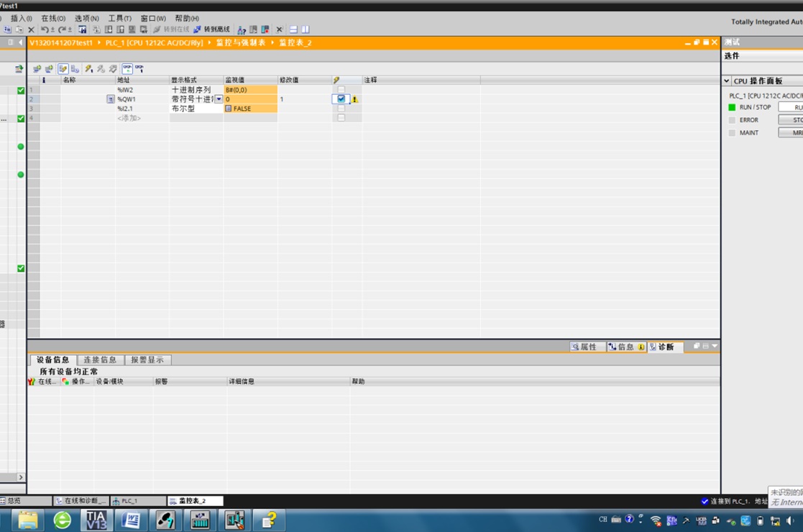Switch to the 在线和诊断 editor button
Image resolution: width=803 pixels, height=532 pixels.
pyautogui.click(x=81, y=501)
